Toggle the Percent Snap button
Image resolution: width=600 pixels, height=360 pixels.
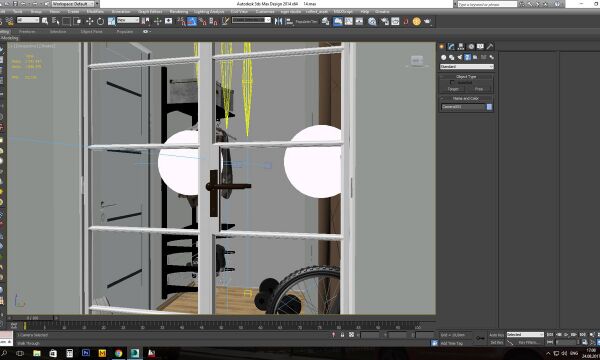pyautogui.click(x=203, y=21)
